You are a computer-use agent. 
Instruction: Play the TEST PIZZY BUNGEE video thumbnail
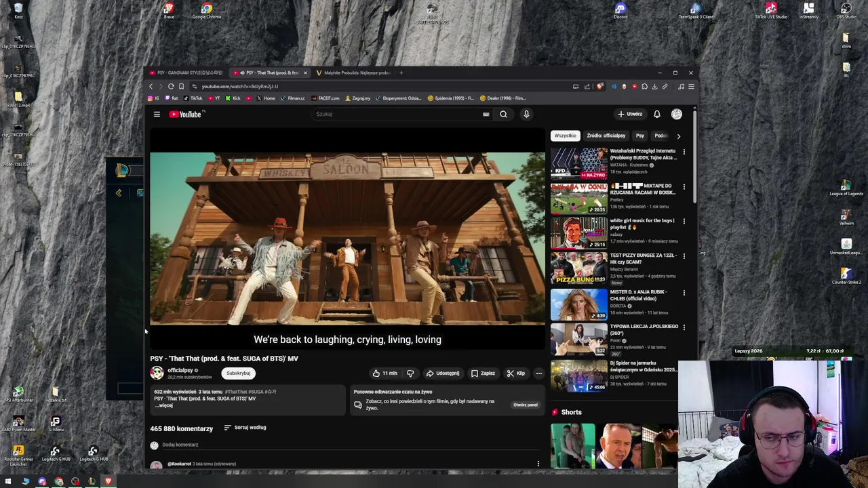pyautogui.click(x=579, y=268)
